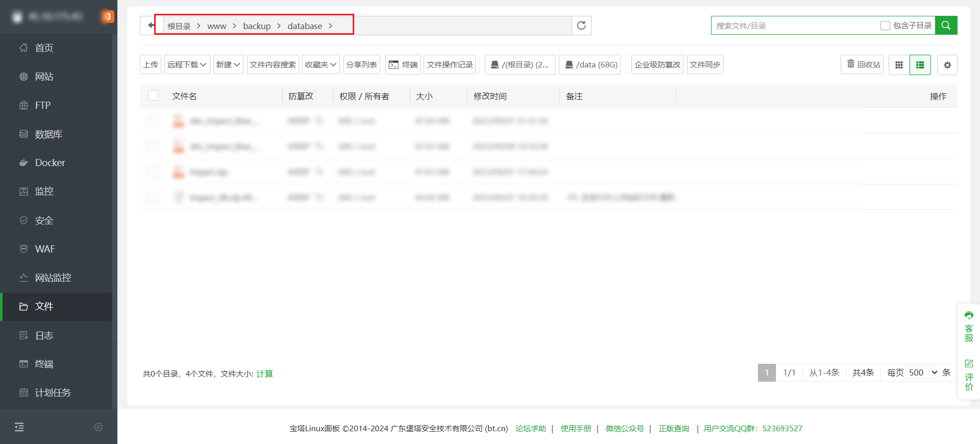
Task: Open file manager settings gear
Action: [x=947, y=65]
